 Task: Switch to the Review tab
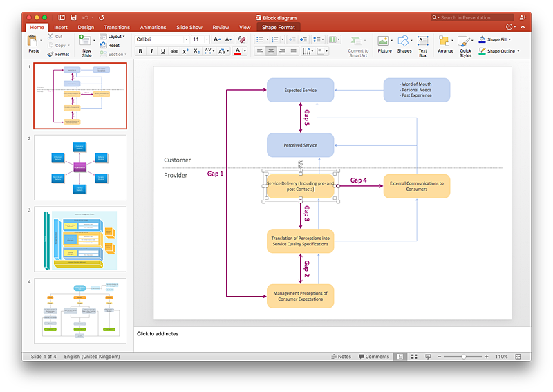221,27
